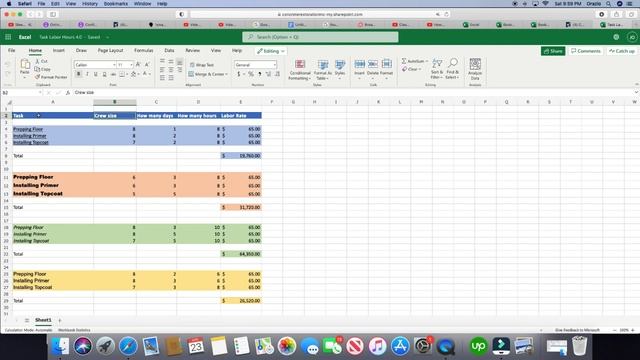Viewport: 640px width, 360px height.
Task: Switch to the Review tab
Action: [x=193, y=51]
